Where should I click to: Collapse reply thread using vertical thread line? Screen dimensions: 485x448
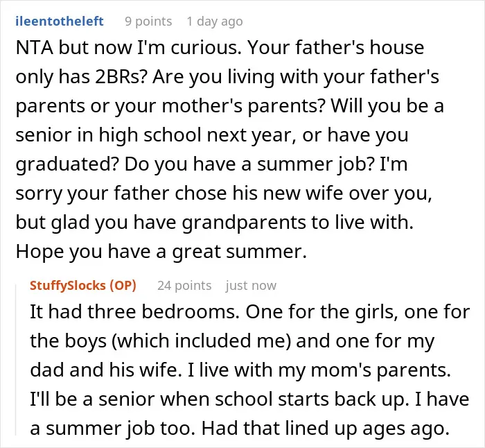(x=16, y=360)
